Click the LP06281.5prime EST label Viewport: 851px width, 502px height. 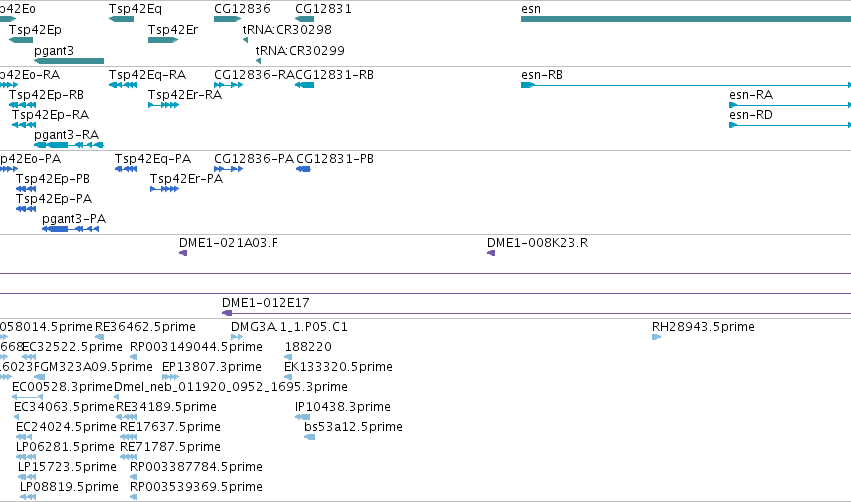[x=65, y=447]
